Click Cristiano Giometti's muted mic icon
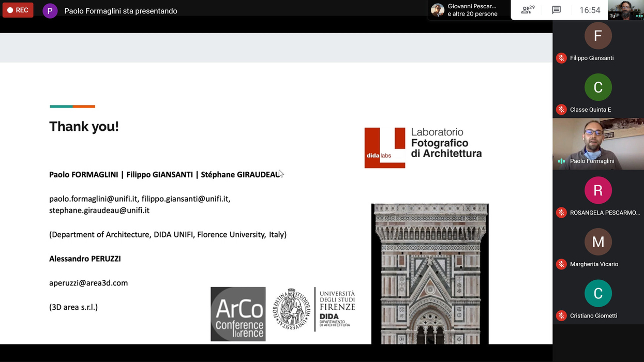The height and width of the screenshot is (362, 644). point(561,315)
